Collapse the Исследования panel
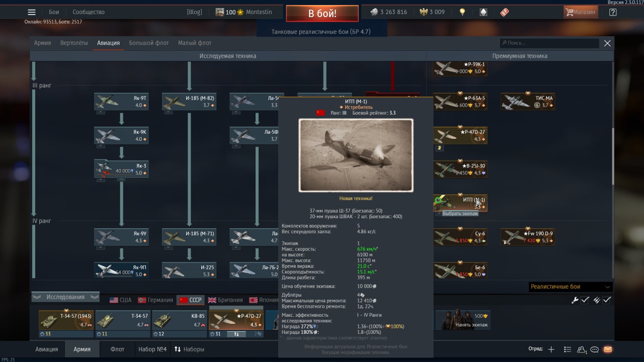This screenshot has width=644, height=362. click(65, 297)
